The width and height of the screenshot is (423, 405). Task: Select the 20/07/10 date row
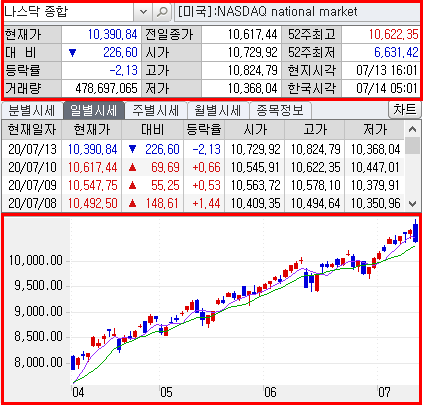click(203, 167)
